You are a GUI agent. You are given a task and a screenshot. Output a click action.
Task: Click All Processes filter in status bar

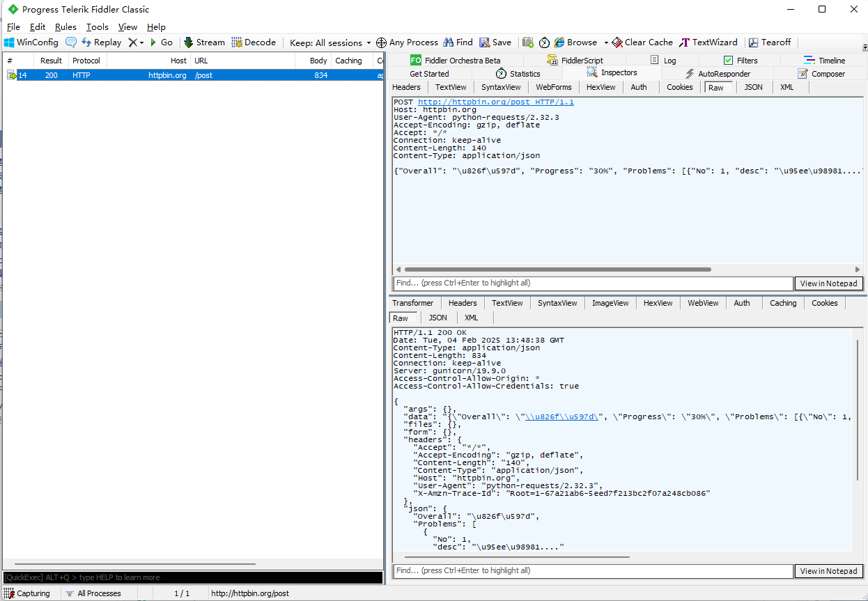coord(93,593)
